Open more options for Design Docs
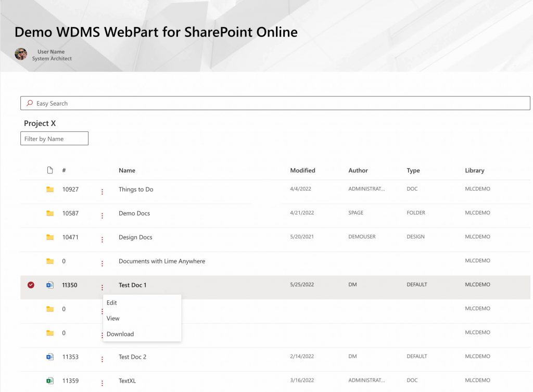The image size is (533, 392). [x=102, y=239]
